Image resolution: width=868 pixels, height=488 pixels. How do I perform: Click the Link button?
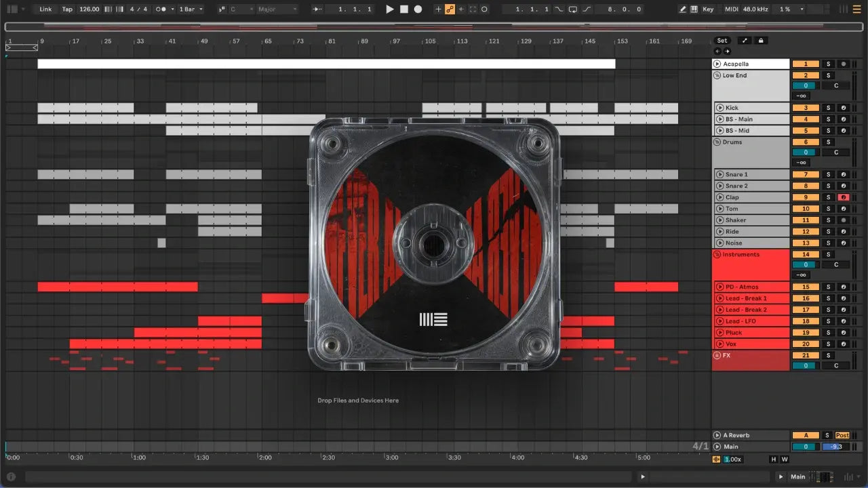pos(45,9)
